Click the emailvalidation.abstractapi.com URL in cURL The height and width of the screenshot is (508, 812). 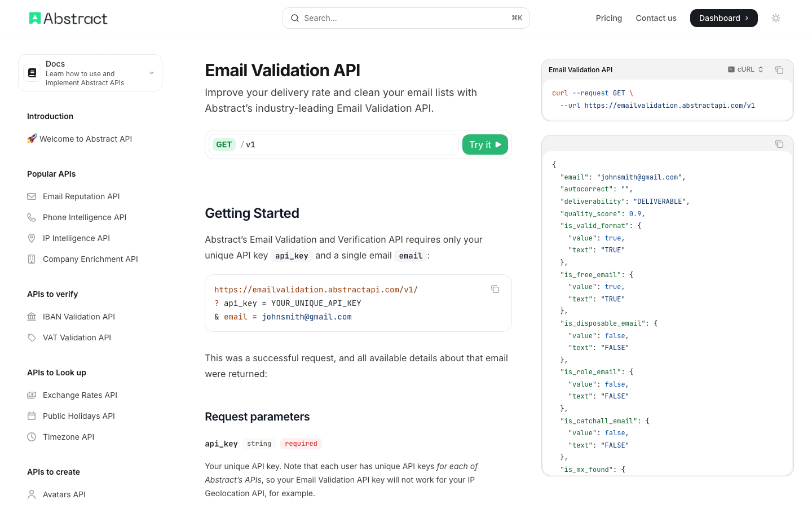click(x=669, y=106)
